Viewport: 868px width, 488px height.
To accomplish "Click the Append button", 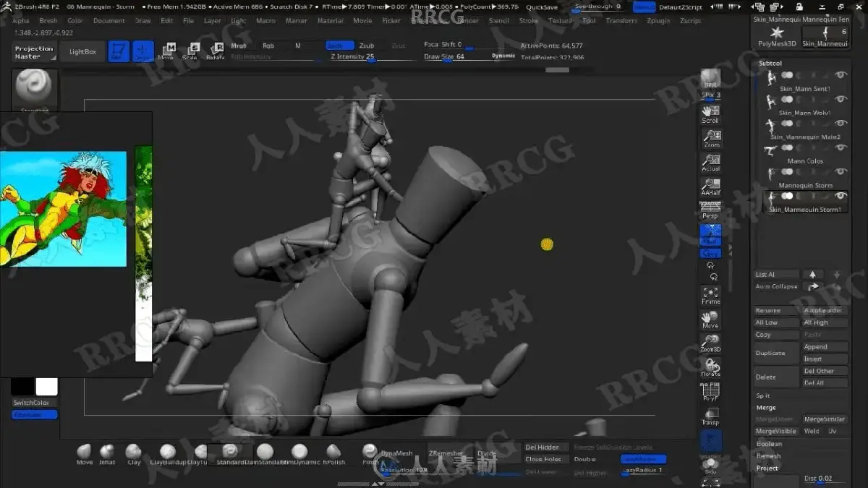I will [x=825, y=347].
